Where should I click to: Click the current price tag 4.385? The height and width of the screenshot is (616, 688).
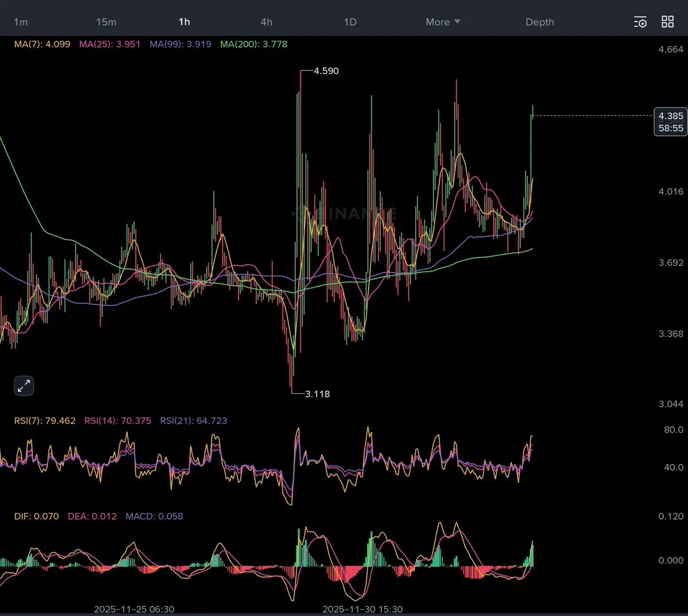(x=670, y=121)
